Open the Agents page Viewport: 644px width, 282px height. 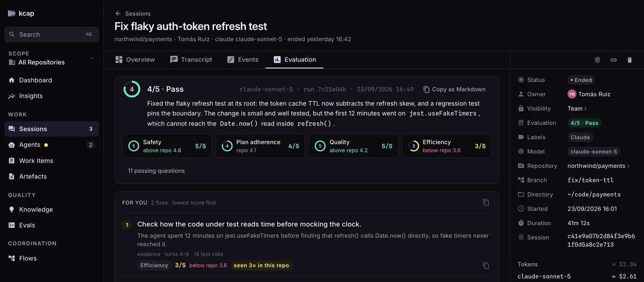[51, 145]
